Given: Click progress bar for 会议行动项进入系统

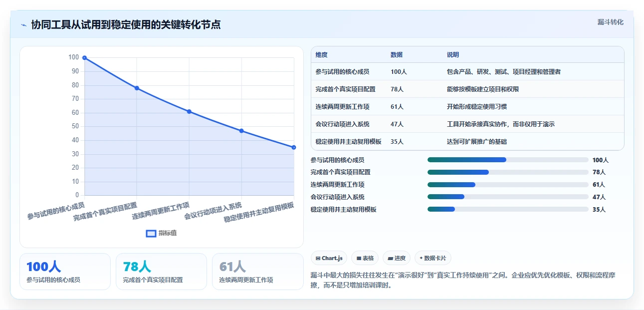Looking at the screenshot, I should click(508, 197).
